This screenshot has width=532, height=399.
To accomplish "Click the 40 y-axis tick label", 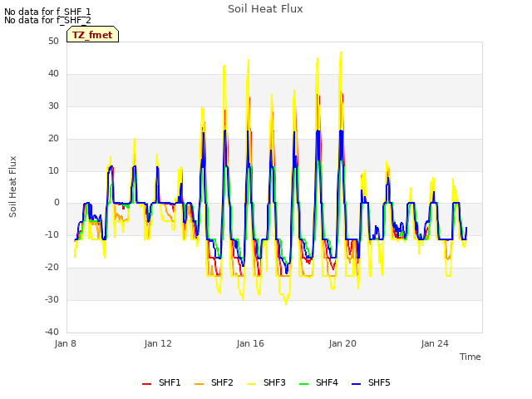I will pos(53,73).
